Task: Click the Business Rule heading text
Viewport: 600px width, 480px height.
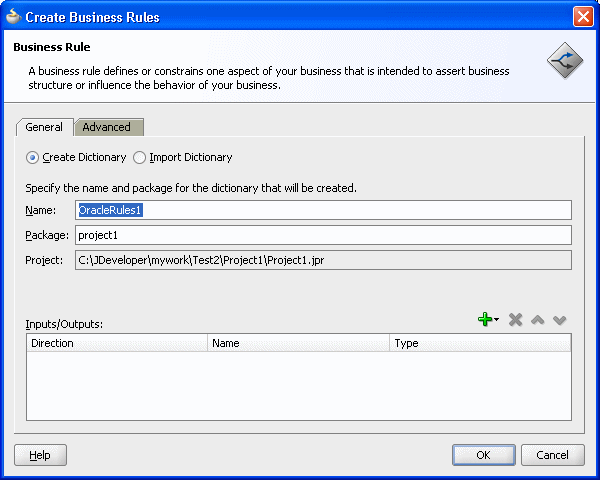Action: [52, 47]
